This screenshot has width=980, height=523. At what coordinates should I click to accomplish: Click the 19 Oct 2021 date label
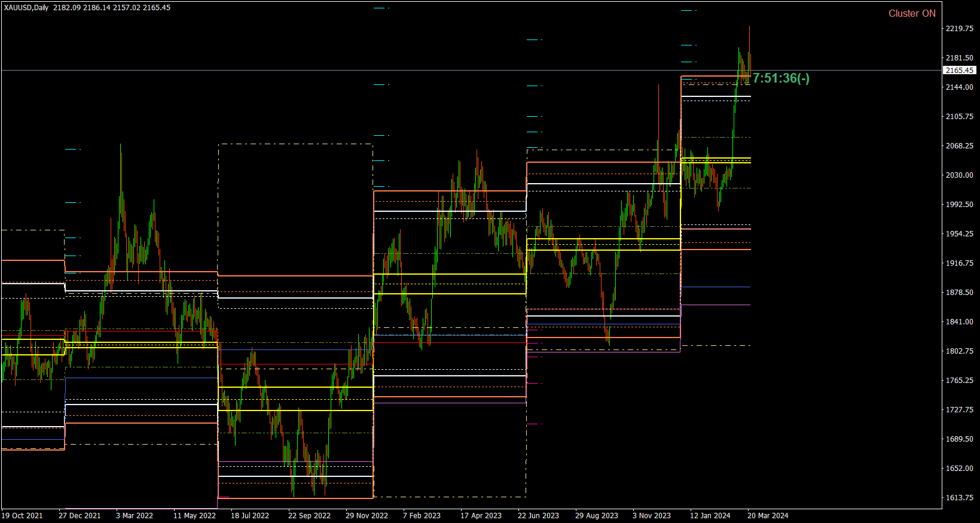[22, 516]
